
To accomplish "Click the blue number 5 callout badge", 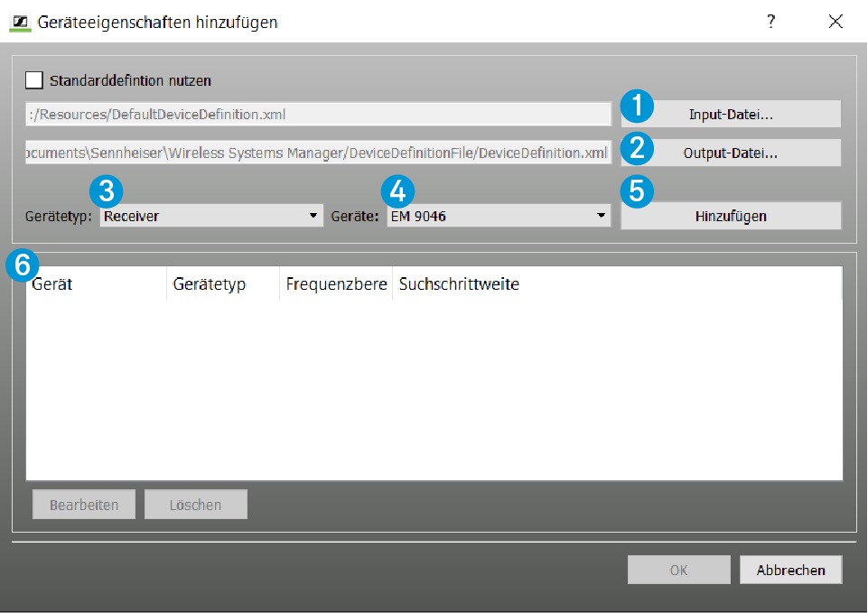I will 637,190.
